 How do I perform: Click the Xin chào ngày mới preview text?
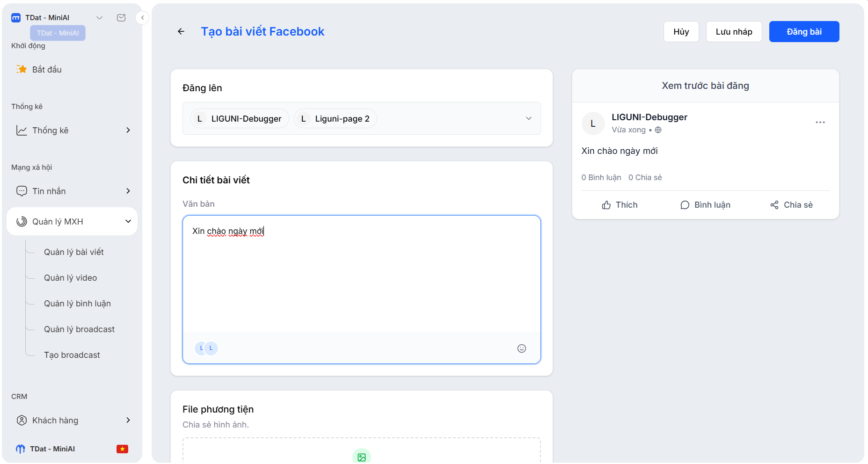620,151
